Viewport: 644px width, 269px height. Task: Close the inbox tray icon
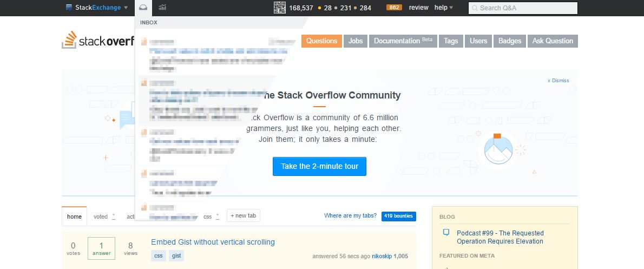143,8
